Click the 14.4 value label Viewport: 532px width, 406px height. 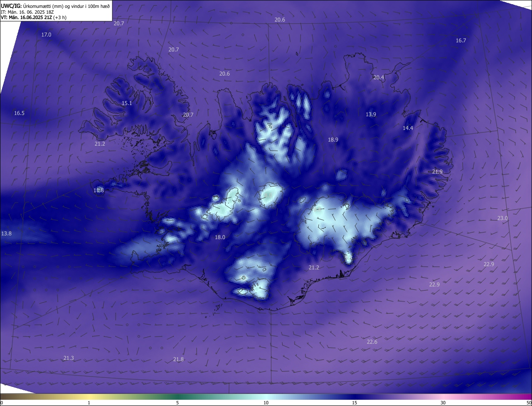click(x=408, y=128)
